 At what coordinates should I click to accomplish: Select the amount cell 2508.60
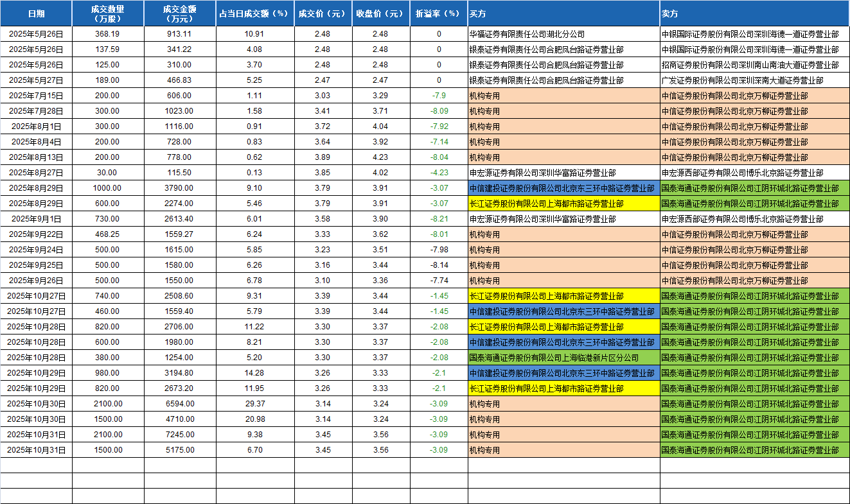(x=180, y=296)
